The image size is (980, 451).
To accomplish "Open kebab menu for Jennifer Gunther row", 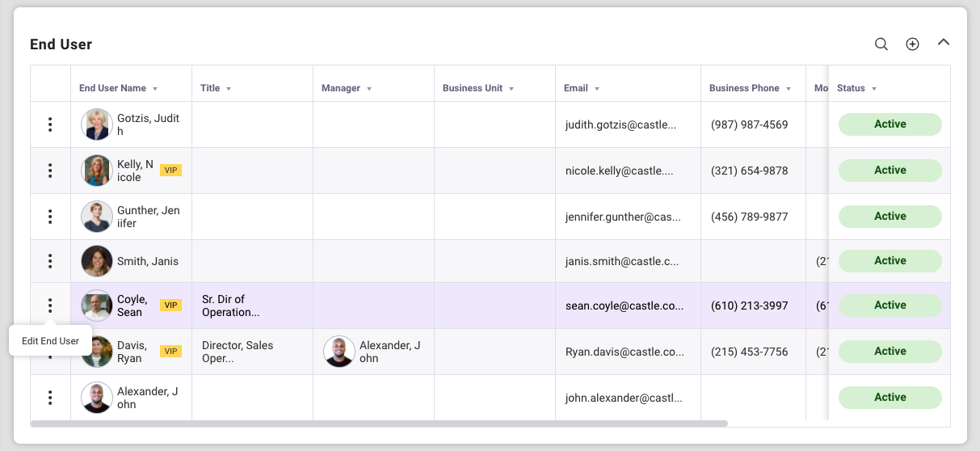I will click(50, 217).
